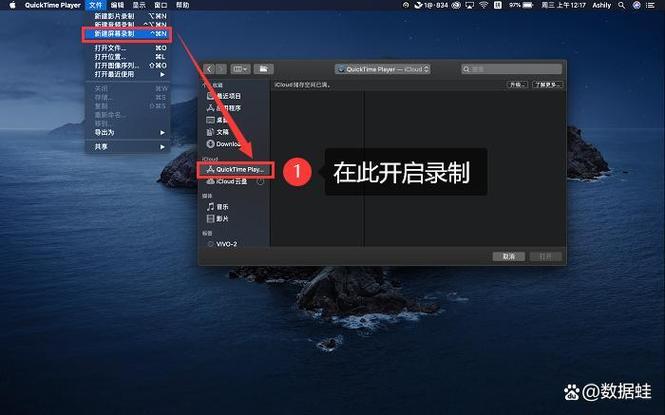Open QuickTime Player — iCloud location popup

383,69
